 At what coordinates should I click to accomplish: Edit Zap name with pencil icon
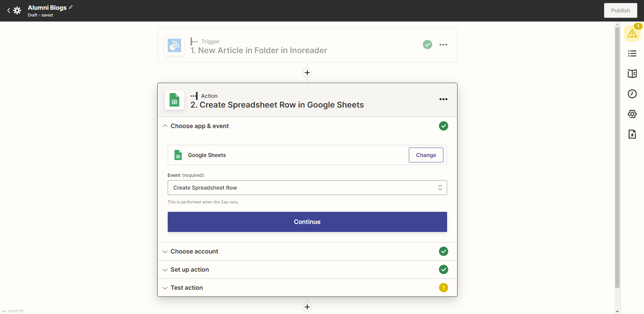[x=71, y=7]
